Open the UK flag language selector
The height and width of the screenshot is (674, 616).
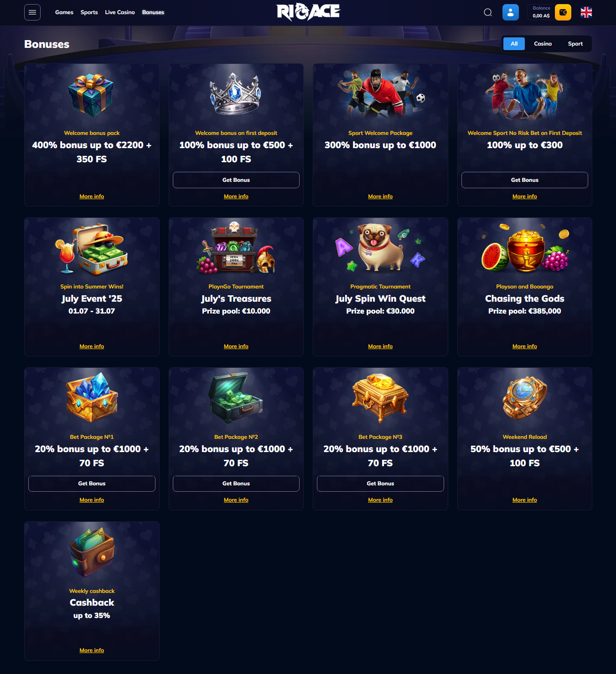click(586, 12)
